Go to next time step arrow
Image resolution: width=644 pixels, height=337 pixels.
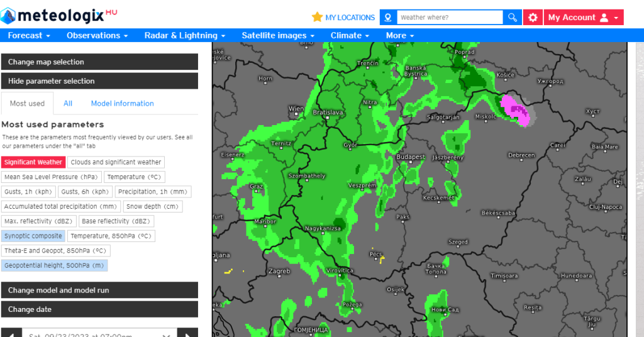pos(187,333)
